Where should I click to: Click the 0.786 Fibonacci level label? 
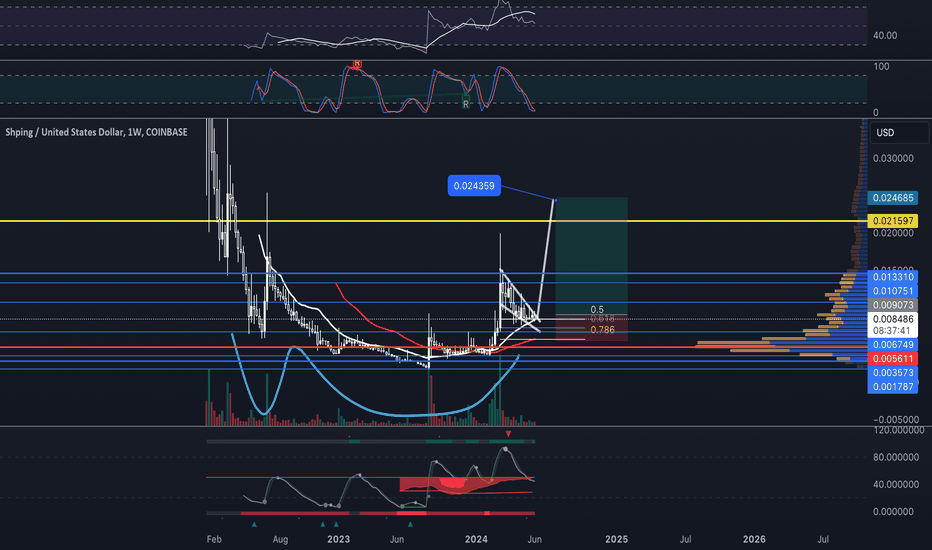pos(602,329)
